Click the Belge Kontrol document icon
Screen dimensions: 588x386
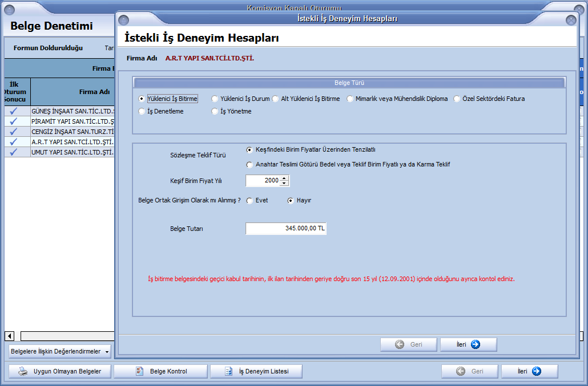click(139, 371)
